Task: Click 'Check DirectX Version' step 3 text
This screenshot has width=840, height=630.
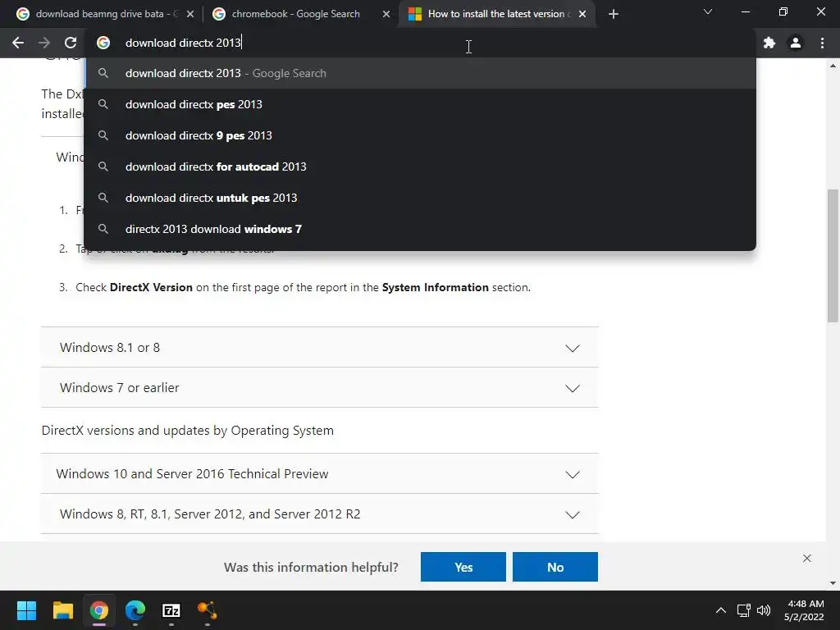Action: coord(304,287)
